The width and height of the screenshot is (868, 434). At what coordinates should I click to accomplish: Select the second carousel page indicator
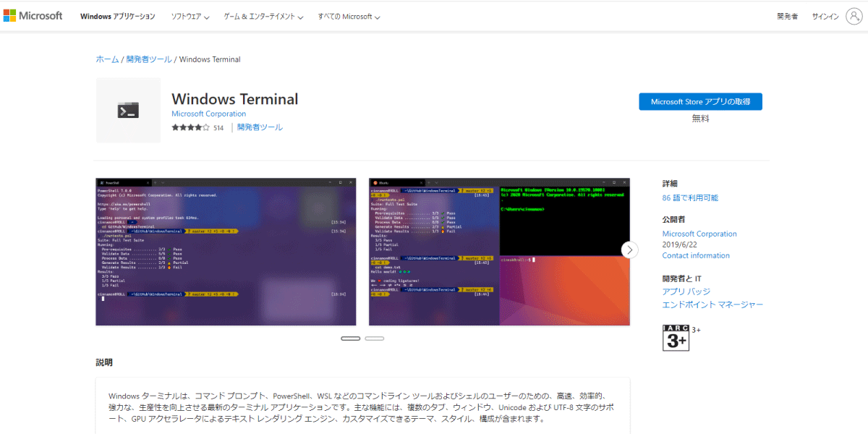[374, 338]
